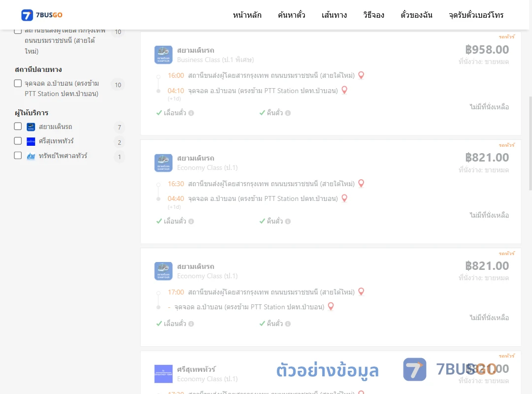
Task: Open info icon beside คืนตั๋ว on 16:30 trip
Action: tap(288, 221)
